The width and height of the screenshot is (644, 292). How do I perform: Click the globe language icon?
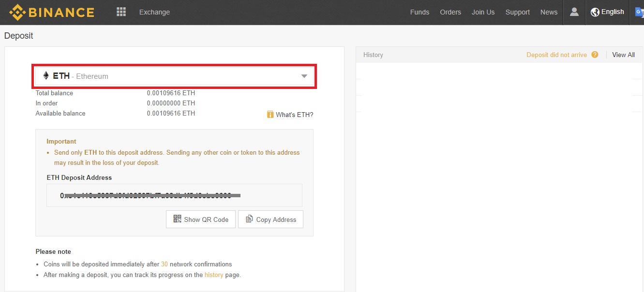[x=595, y=12]
